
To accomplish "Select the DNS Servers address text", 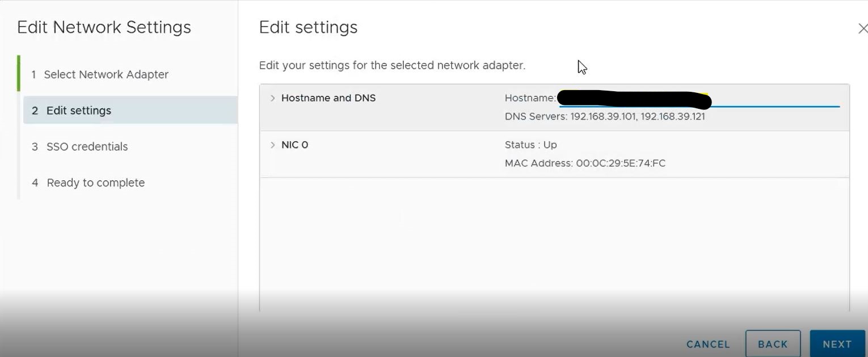I will pos(638,117).
